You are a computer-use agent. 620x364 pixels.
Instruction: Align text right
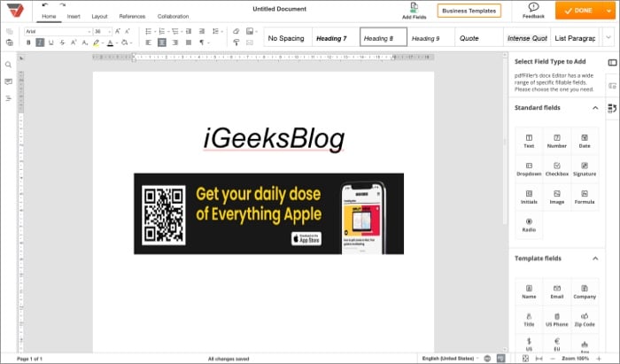(175, 43)
